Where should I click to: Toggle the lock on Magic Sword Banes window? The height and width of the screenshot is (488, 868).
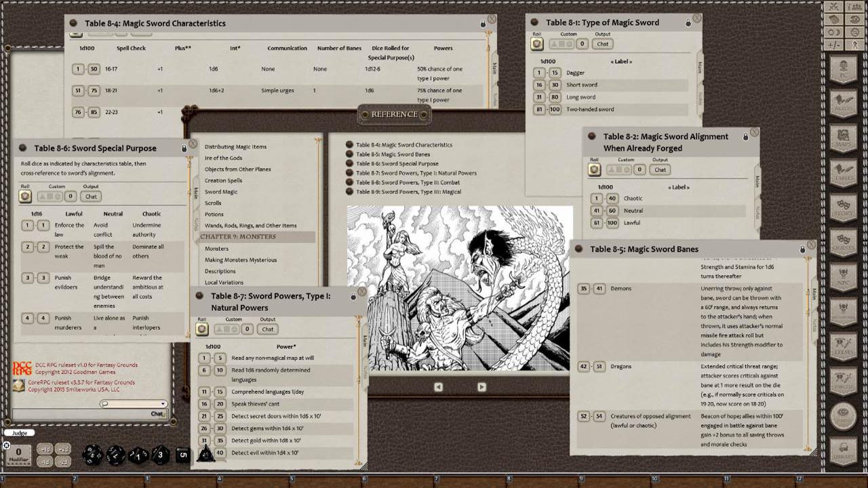802,249
